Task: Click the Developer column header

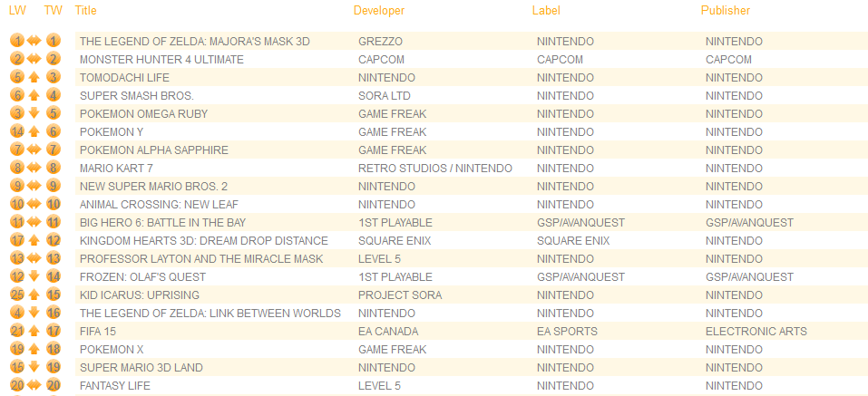Action: pyautogui.click(x=379, y=11)
